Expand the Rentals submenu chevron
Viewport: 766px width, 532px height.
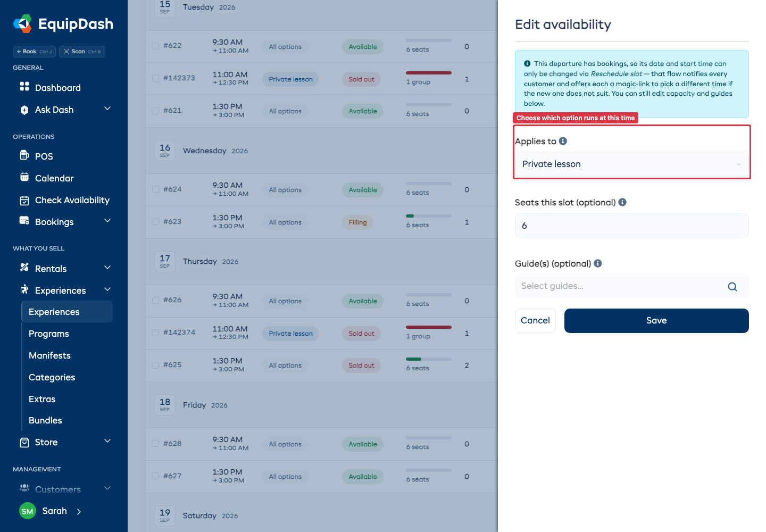pos(107,268)
